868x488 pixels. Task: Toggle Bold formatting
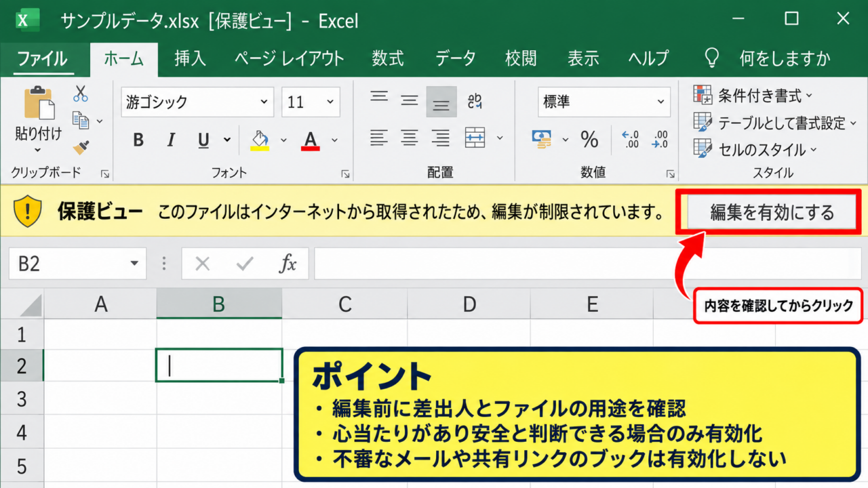(x=138, y=140)
